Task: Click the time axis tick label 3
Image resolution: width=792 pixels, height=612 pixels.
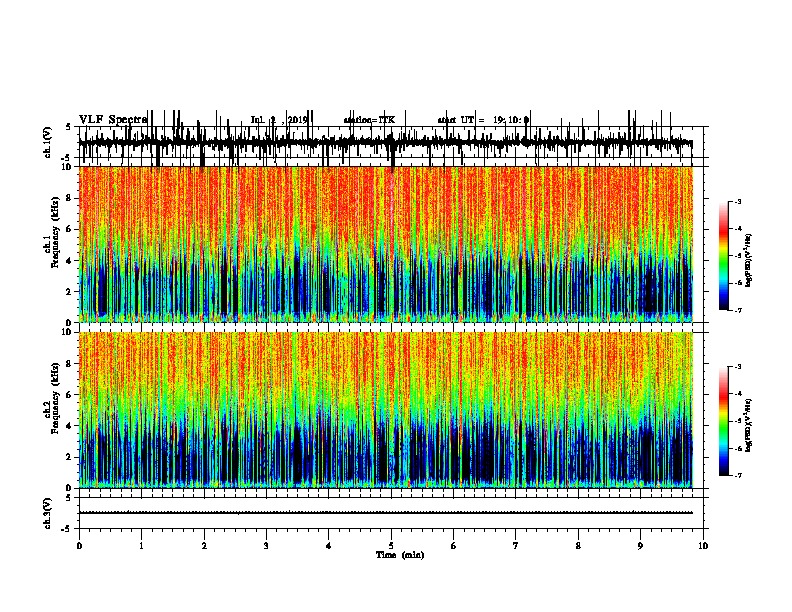Action: 266,545
